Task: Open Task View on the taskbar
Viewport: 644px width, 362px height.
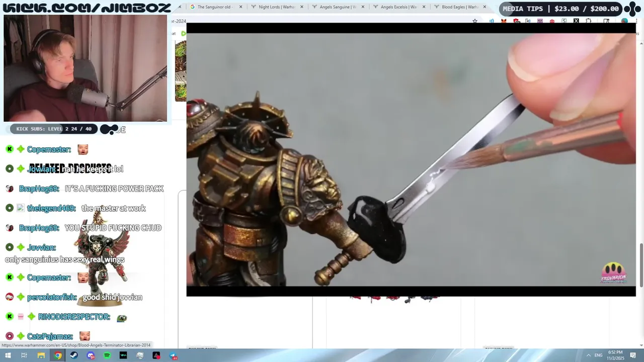Action: point(24,355)
